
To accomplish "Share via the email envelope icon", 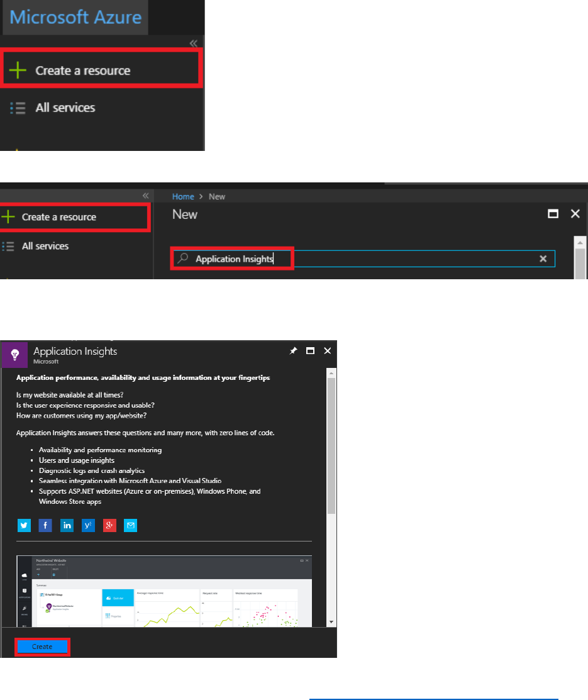I will [x=130, y=525].
